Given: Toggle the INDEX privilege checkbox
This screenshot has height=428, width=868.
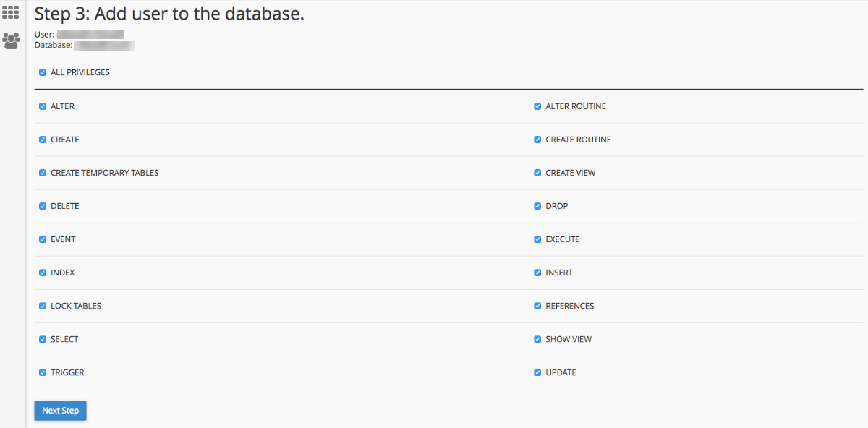Looking at the screenshot, I should (43, 273).
